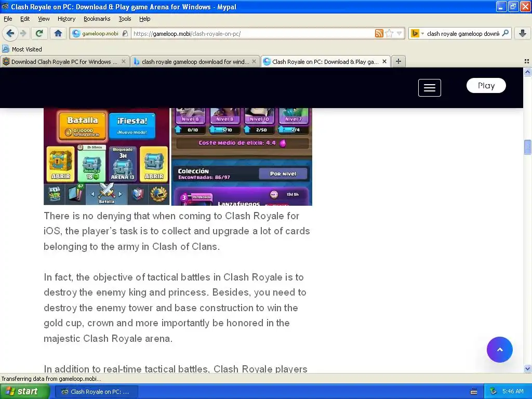Click the 'Transferring data from gameloop.mobi' status text
The height and width of the screenshot is (399, 532).
pos(51,379)
